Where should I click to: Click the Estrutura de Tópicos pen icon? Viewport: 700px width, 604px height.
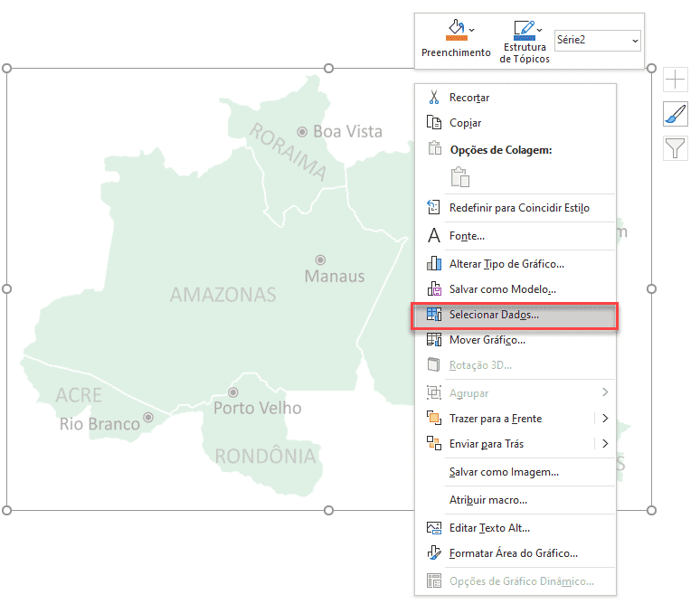(x=525, y=30)
